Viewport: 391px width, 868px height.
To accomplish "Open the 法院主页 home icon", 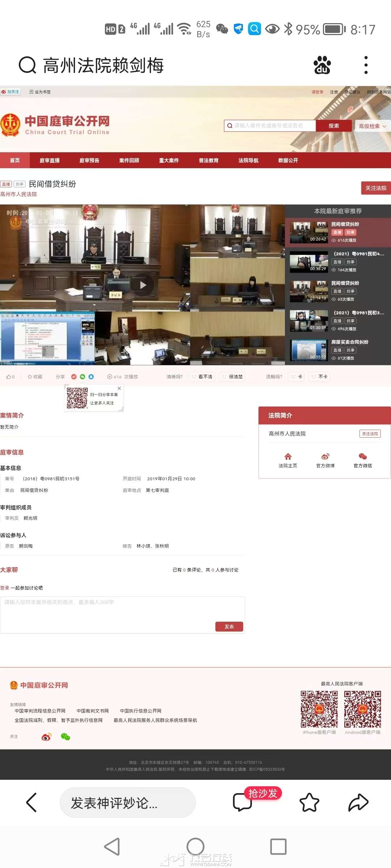I will coord(288,460).
